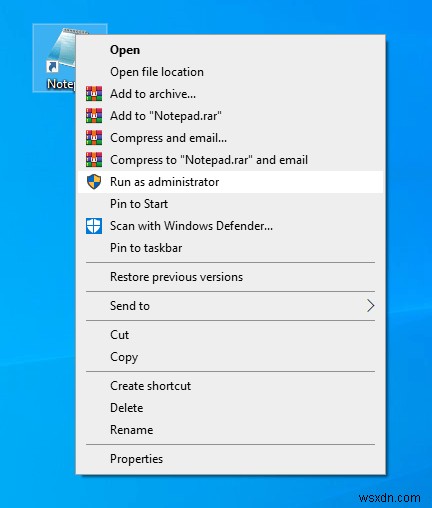432x508 pixels.
Task: Choose Restore previous versions
Action: point(230,277)
